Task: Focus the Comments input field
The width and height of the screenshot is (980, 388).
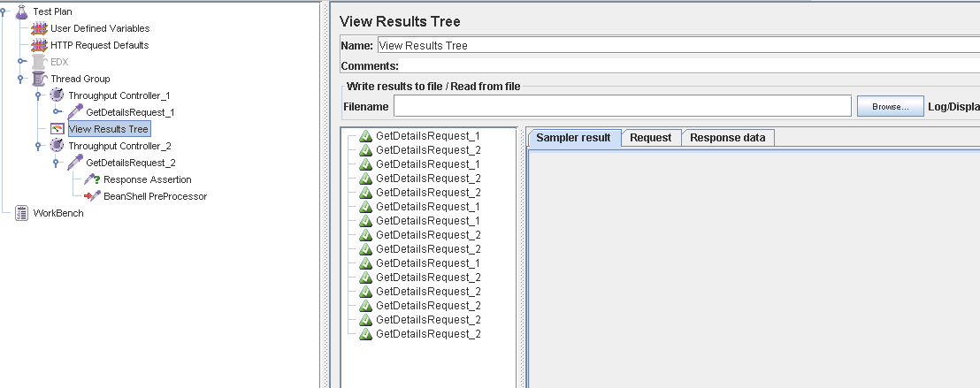Action: 689,65
